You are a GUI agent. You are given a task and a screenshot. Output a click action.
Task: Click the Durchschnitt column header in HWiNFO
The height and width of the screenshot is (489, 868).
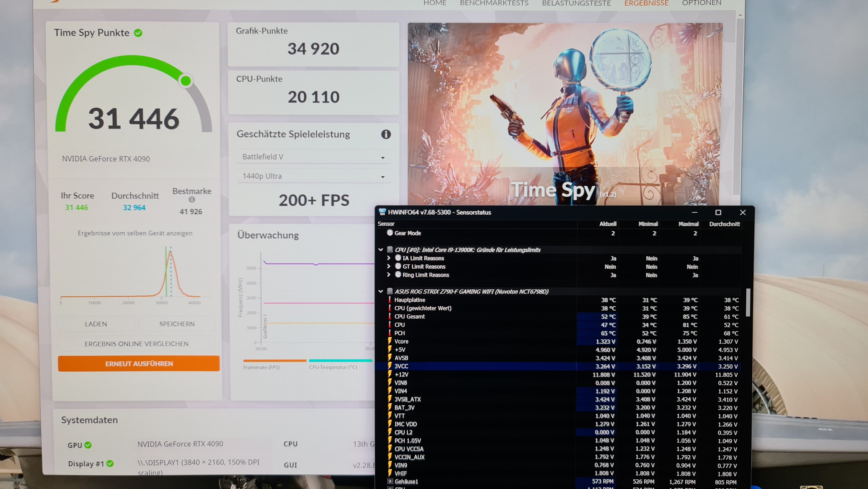(725, 224)
